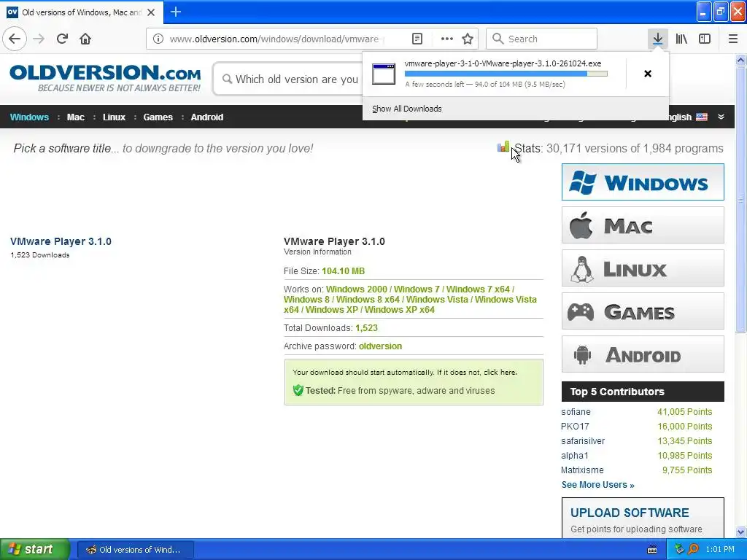Reload the current page
Image resolution: width=747 pixels, height=560 pixels.
(63, 39)
